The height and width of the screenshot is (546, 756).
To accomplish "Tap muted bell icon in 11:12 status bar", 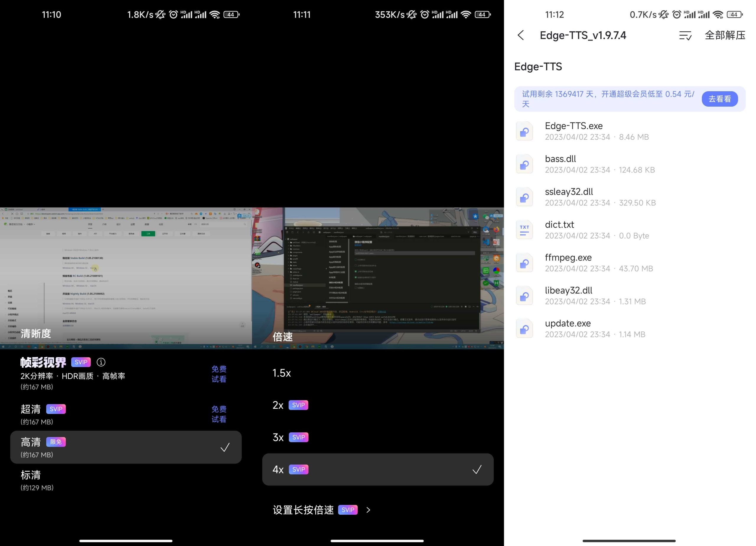I will (663, 15).
